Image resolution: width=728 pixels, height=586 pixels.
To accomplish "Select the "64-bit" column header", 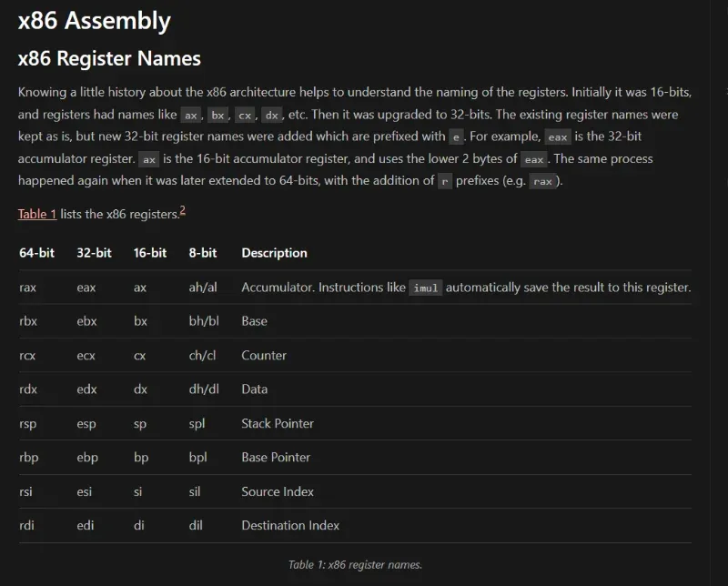I will [x=36, y=253].
